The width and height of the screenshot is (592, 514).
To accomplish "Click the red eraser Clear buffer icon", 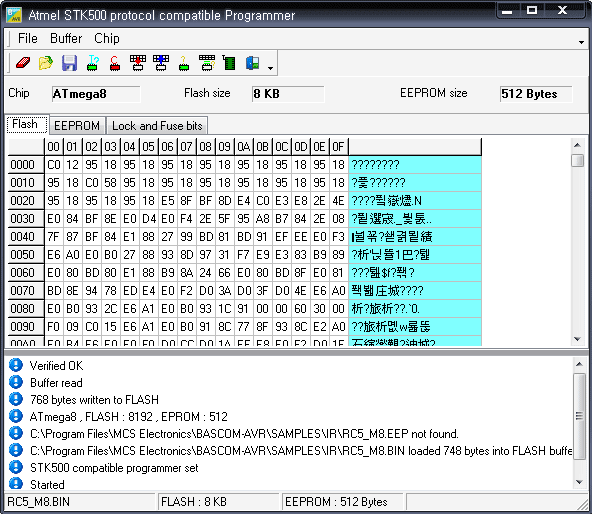I will pos(23,63).
